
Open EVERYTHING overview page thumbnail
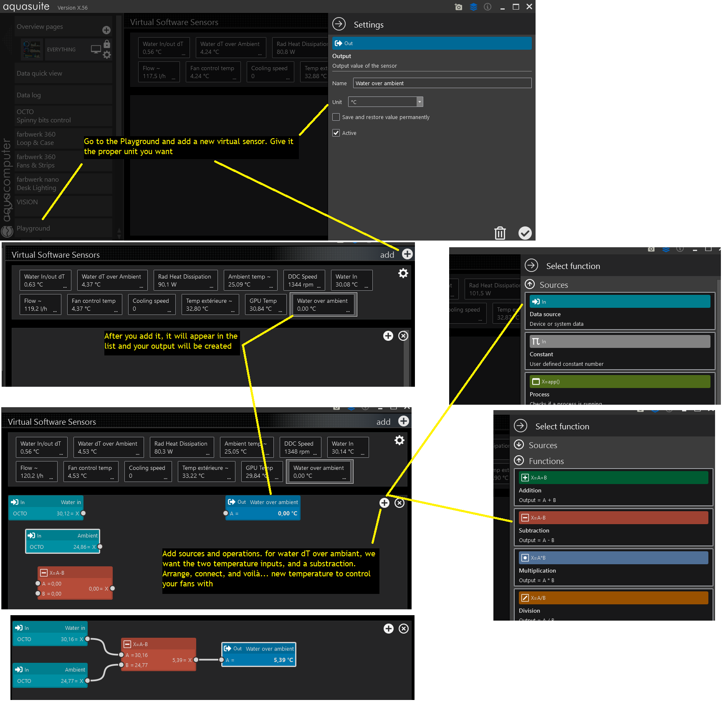(33, 49)
